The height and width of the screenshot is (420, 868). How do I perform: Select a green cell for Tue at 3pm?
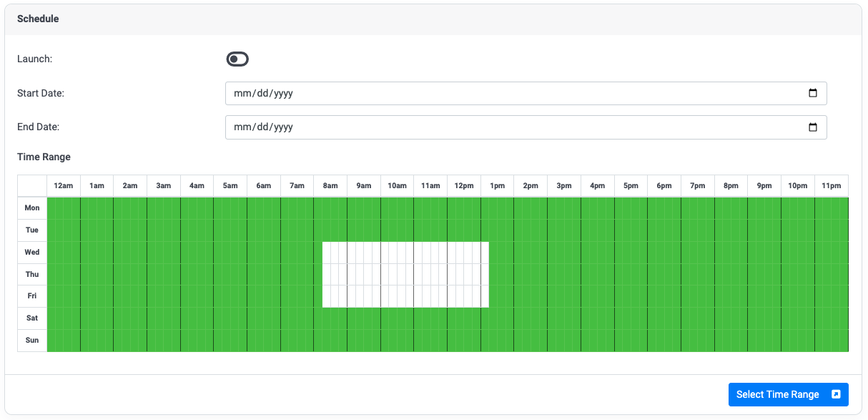563,230
